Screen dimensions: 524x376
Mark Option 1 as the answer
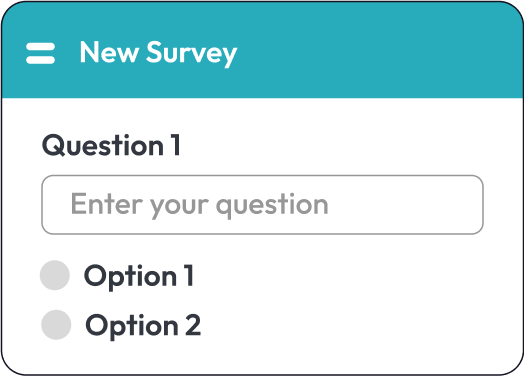55,275
